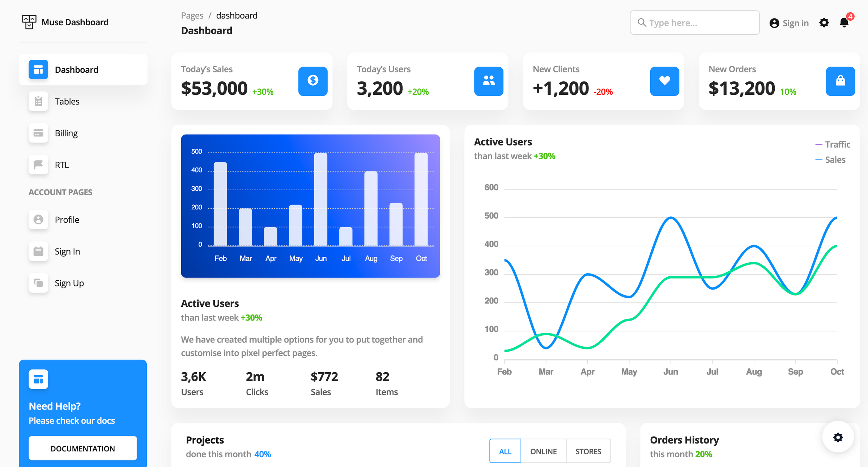Click the Need Help? heading
The height and width of the screenshot is (467, 868).
pos(55,406)
